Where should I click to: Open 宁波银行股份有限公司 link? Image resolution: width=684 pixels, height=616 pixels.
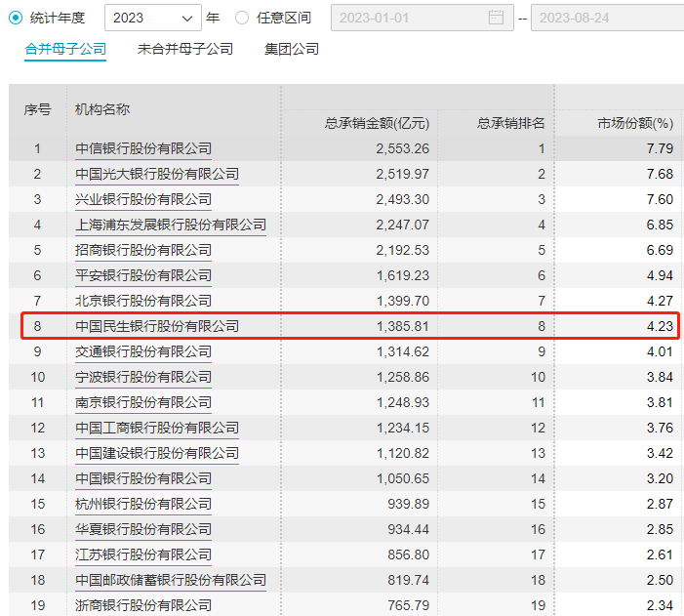point(143,377)
